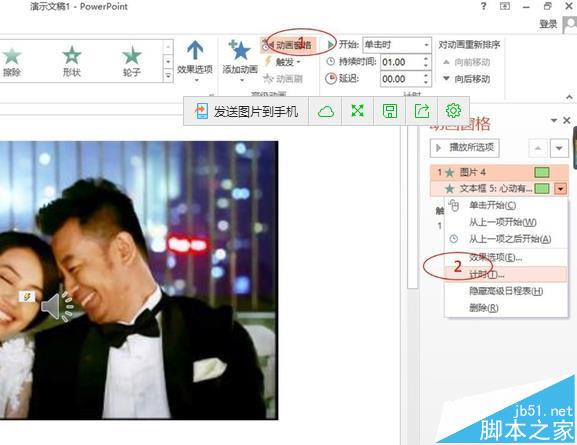Expand the animation gallery more button
577x445 pixels.
(168, 75)
